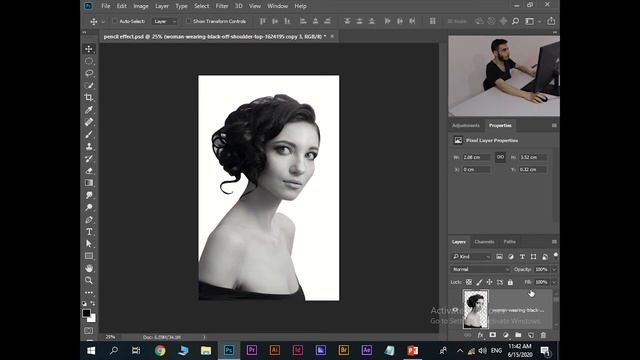The width and height of the screenshot is (640, 360).
Task: Select the Zoom tool in toolbox
Action: pyautogui.click(x=89, y=280)
